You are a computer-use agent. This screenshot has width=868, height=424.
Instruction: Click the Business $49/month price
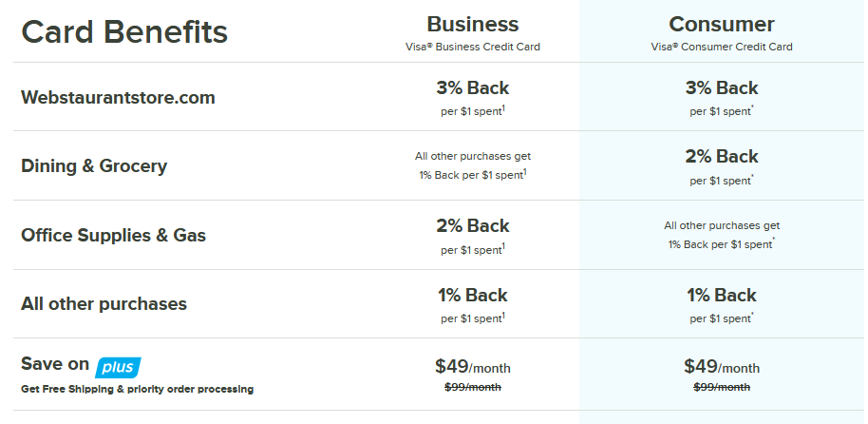(x=472, y=367)
